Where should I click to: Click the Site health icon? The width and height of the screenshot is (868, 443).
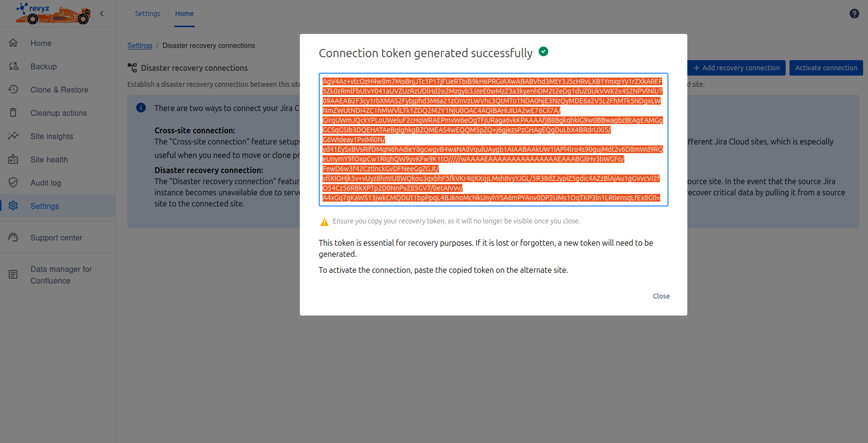click(13, 159)
